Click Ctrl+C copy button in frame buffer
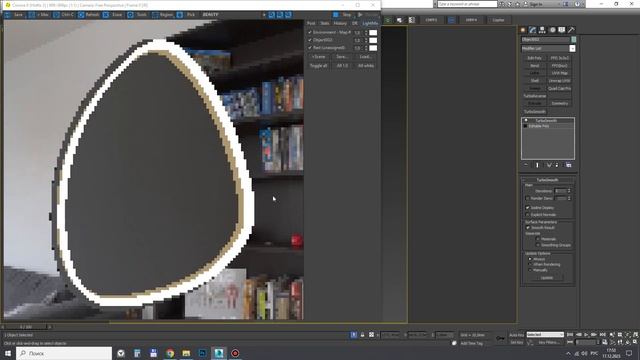Viewport: 640px width, 360px height. (x=64, y=15)
